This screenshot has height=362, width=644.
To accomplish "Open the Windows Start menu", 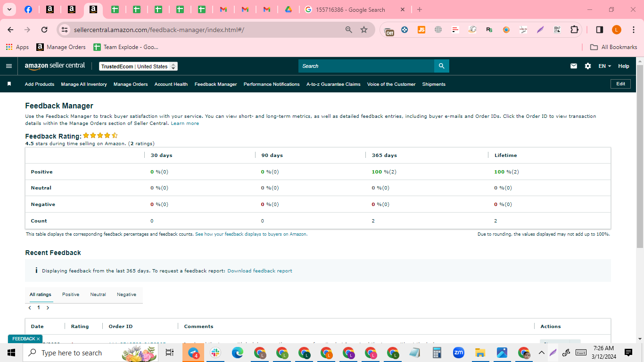I will tap(11, 353).
